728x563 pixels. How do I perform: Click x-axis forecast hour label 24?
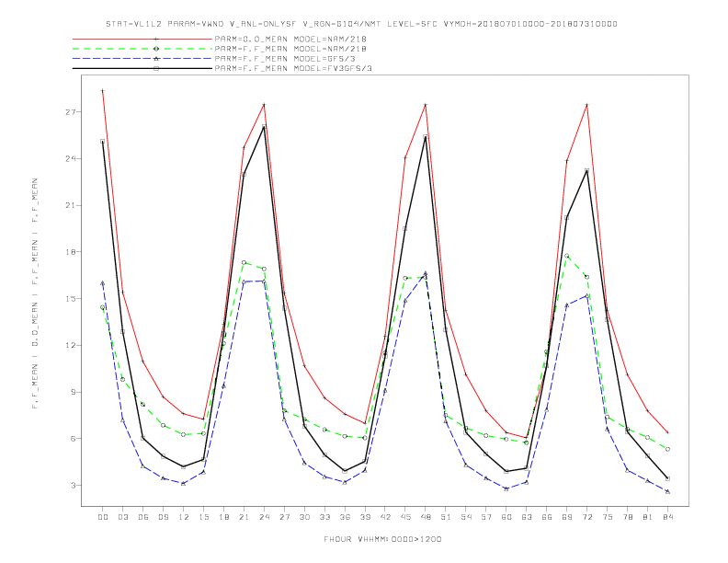click(x=264, y=517)
